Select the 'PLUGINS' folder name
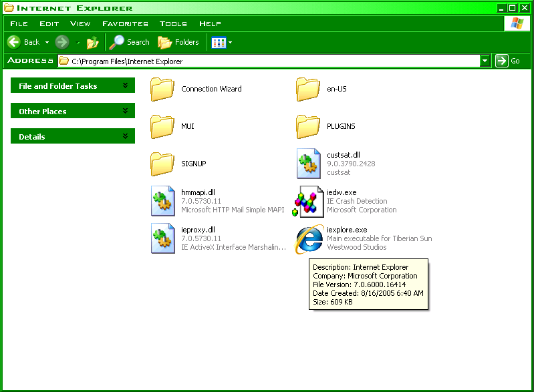 [341, 126]
